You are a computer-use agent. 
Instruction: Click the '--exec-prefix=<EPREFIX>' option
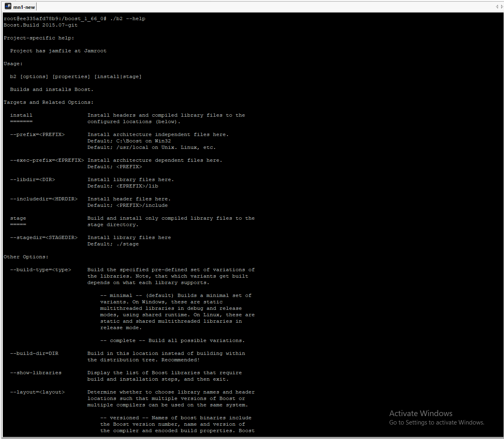47,160
